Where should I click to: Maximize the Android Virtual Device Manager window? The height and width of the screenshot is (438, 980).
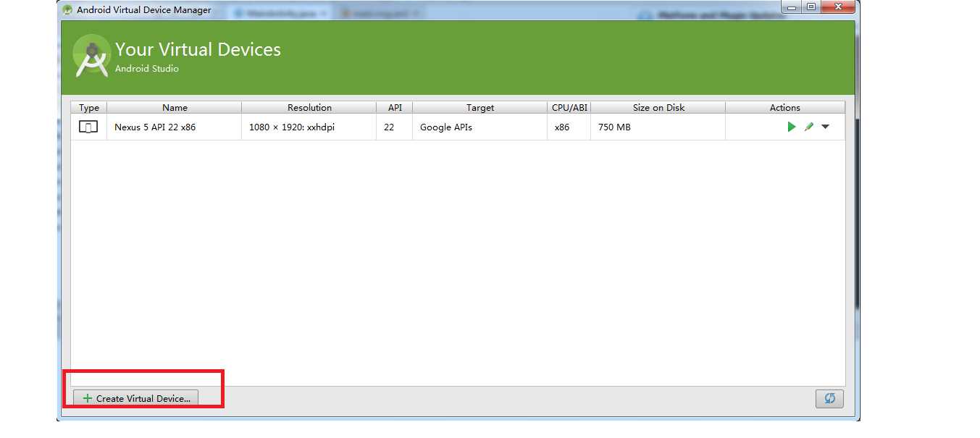(811, 7)
